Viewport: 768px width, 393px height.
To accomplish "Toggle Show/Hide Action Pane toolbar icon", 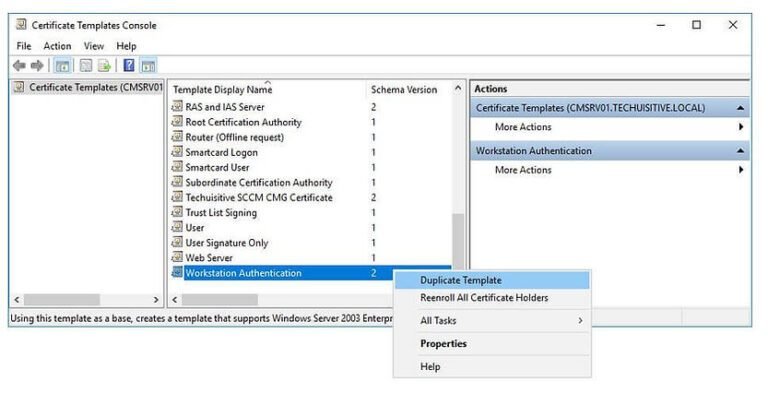I will coord(148,66).
